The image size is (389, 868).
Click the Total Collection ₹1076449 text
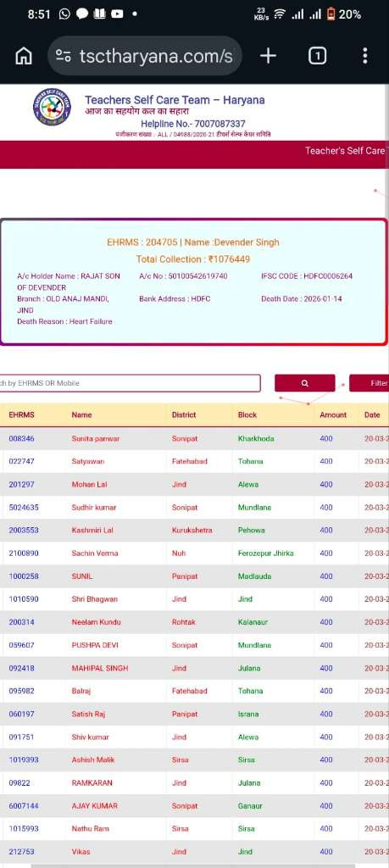pos(193,259)
